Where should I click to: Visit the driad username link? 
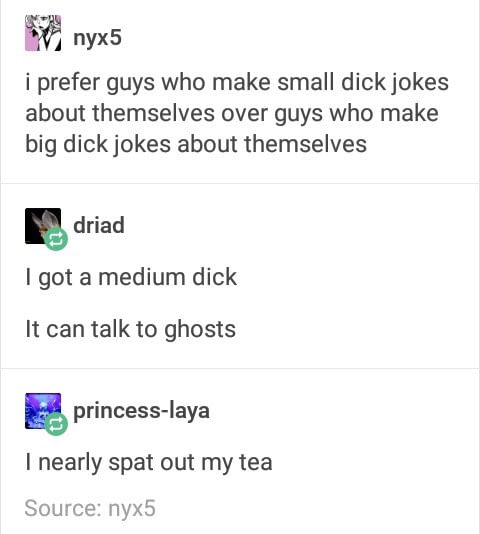[x=99, y=225]
